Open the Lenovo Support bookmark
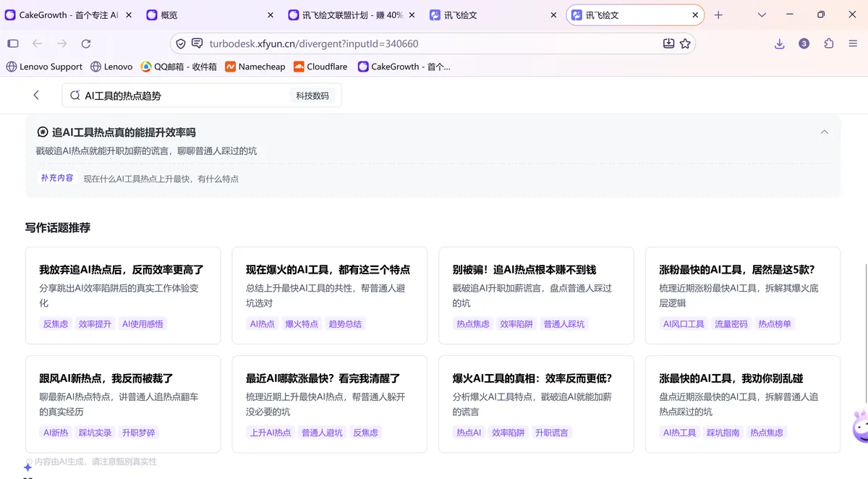The height and width of the screenshot is (479, 868). tap(44, 67)
